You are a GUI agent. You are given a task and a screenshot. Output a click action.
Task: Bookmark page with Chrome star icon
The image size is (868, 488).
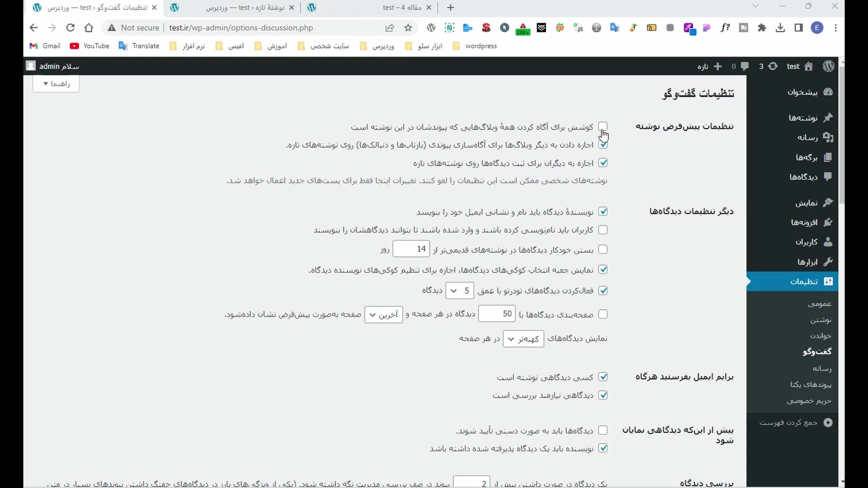(x=408, y=28)
